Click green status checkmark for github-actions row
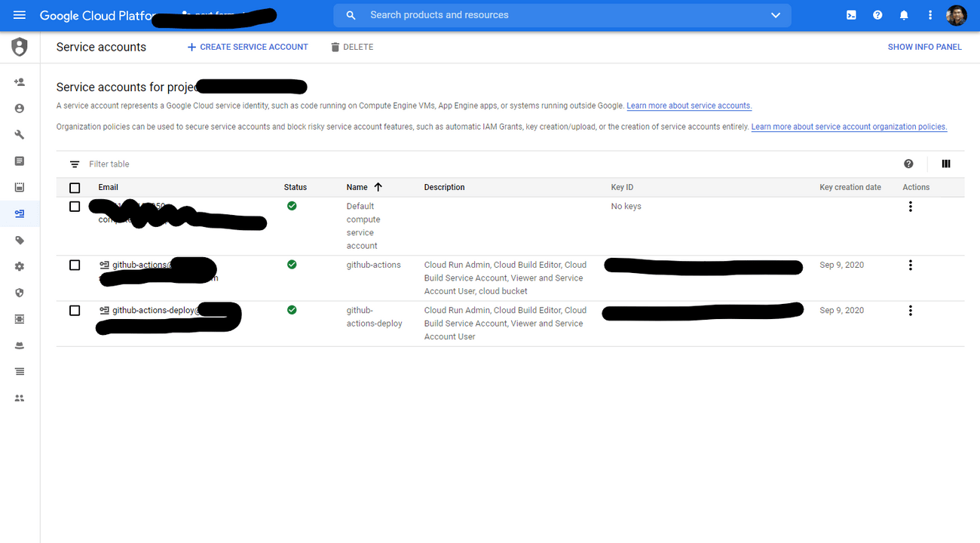The image size is (980, 543). pos(292,265)
